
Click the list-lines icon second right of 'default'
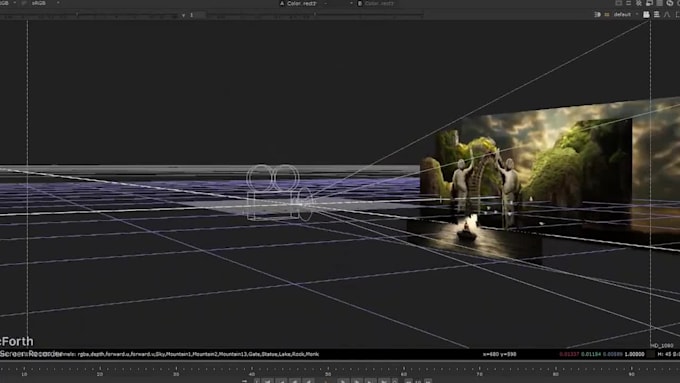657,14
